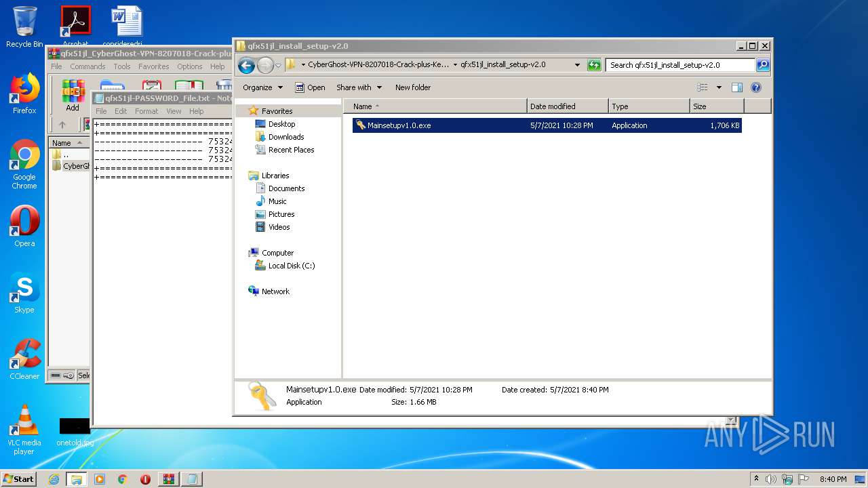The height and width of the screenshot is (488, 868).
Task: Open the Start menu
Action: tap(18, 479)
